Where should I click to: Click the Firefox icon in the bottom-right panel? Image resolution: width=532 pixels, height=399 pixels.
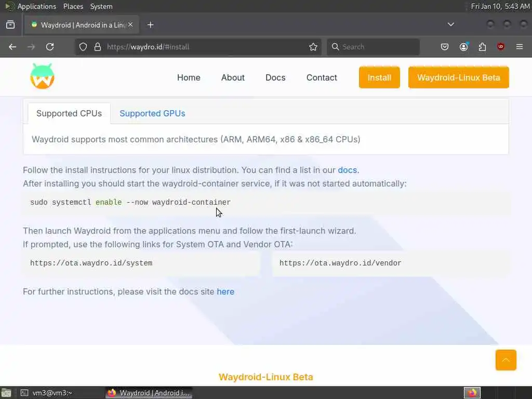pos(472,393)
